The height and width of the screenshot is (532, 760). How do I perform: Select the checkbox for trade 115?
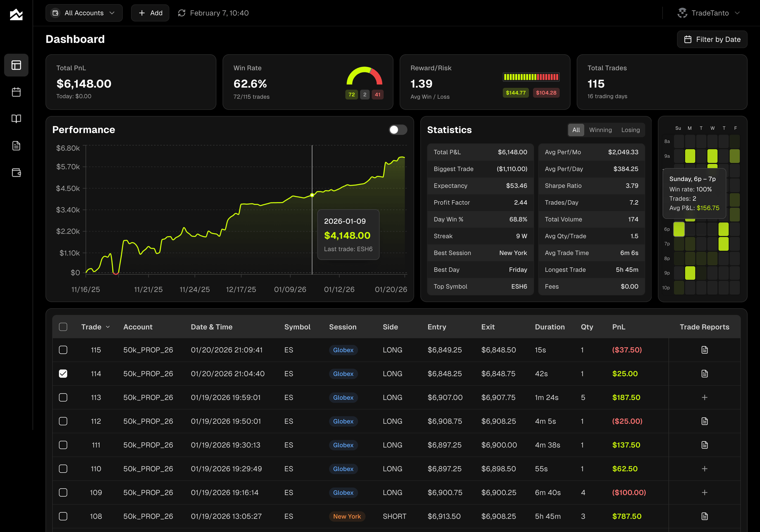coord(63,350)
